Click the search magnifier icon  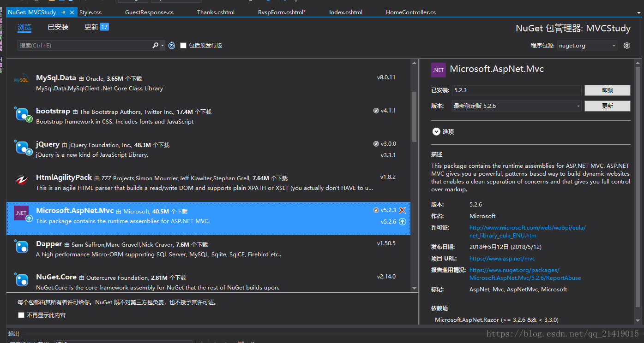156,46
